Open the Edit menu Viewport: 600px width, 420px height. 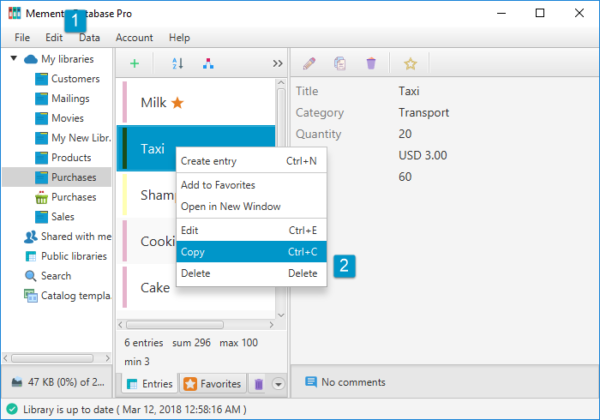(54, 37)
